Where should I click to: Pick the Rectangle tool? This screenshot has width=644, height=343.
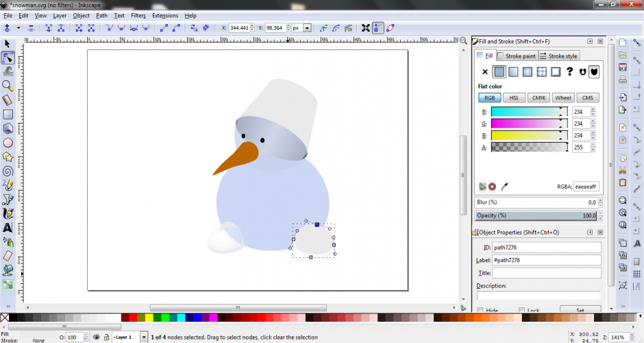[8, 115]
